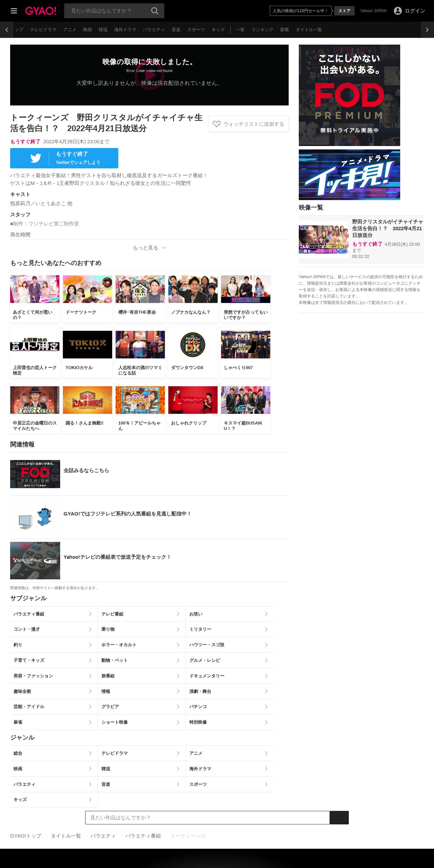Open the タイトル一覧 nav tab

(x=309, y=30)
